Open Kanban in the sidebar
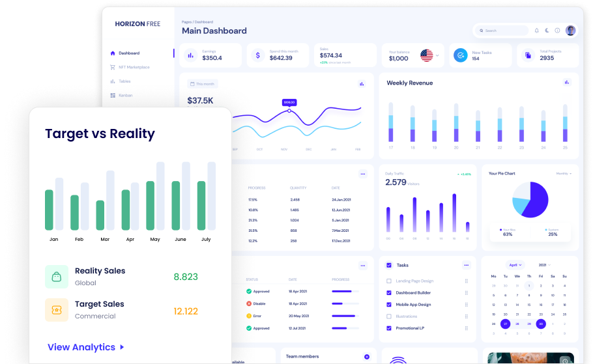This screenshot has height=364, width=593. tap(121, 95)
